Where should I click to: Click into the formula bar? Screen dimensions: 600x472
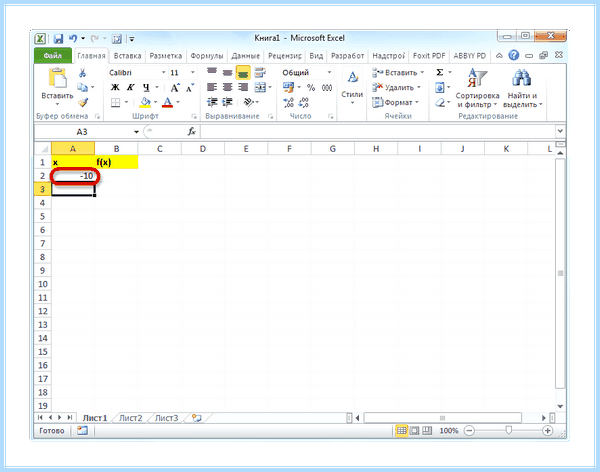pyautogui.click(x=377, y=132)
